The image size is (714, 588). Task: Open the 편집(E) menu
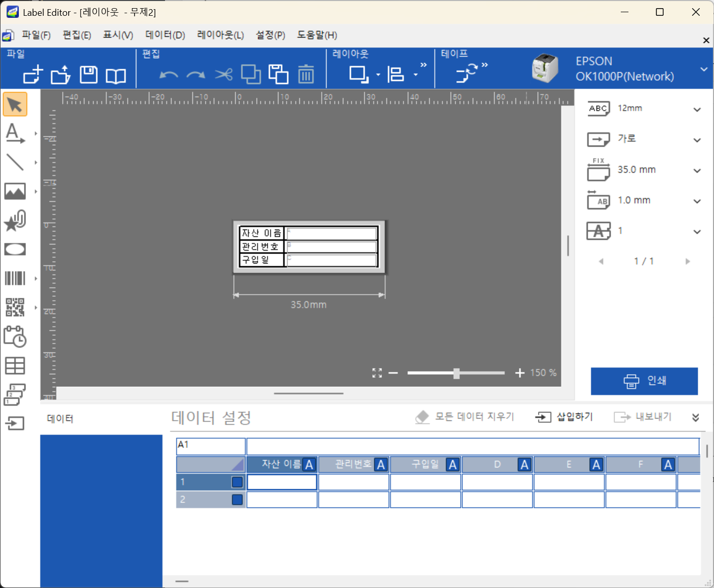coord(77,35)
